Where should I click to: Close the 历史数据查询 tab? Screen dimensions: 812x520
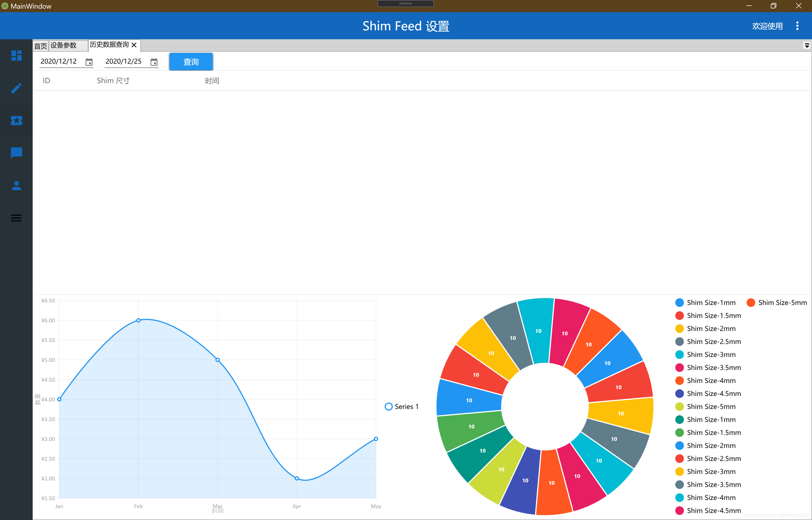pos(134,45)
